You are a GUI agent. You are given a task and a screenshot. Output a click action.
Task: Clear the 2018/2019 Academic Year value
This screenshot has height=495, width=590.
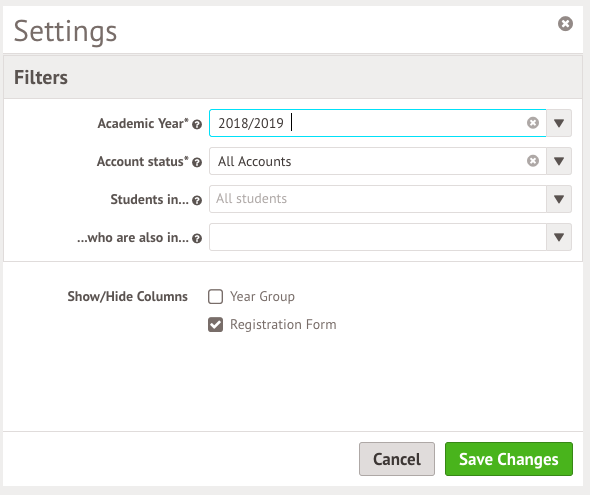pos(532,123)
